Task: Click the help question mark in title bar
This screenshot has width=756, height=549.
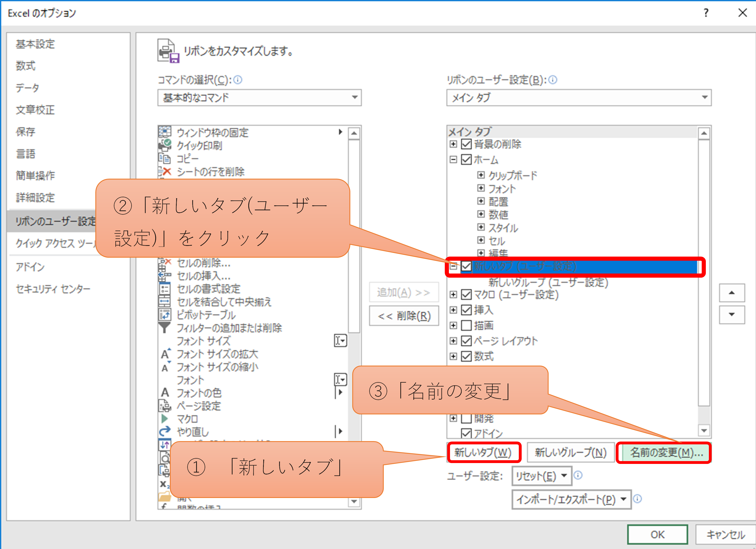Action: [x=706, y=13]
